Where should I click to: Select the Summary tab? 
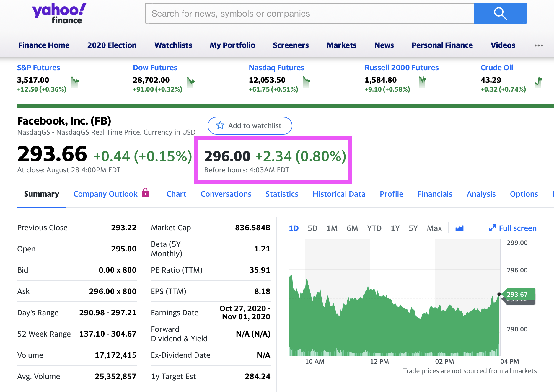(x=42, y=194)
